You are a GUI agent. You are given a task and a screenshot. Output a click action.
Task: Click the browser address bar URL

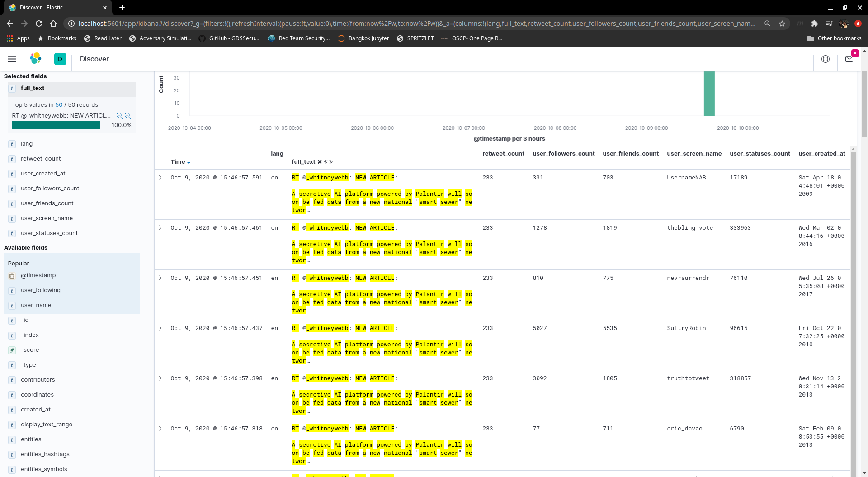(416, 24)
